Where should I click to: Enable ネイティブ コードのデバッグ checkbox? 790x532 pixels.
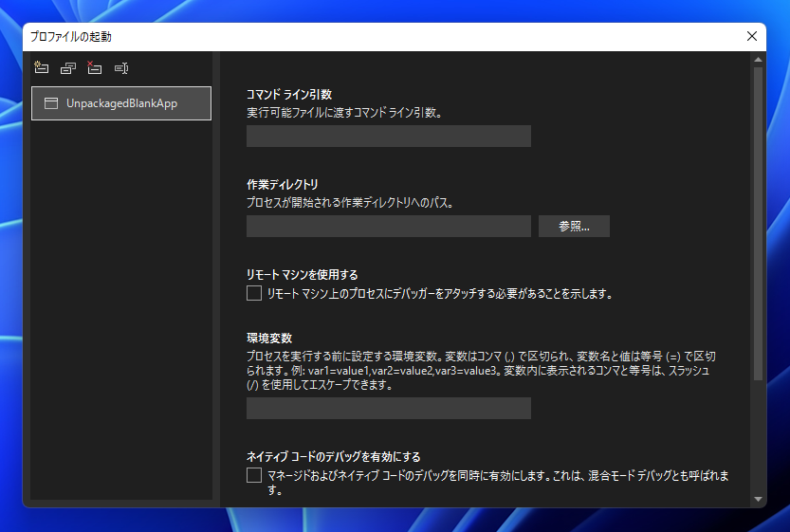tap(254, 475)
